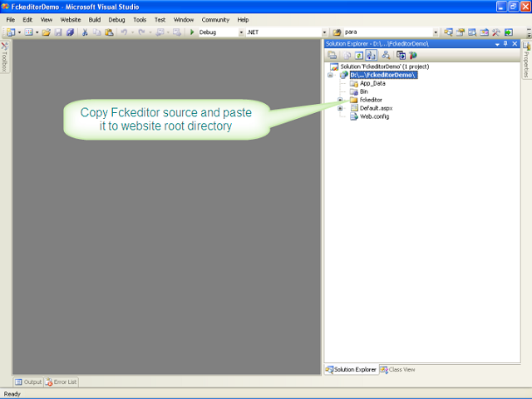Open the collapsed Properties side tab
This screenshot has height=399, width=532.
pos(526,60)
